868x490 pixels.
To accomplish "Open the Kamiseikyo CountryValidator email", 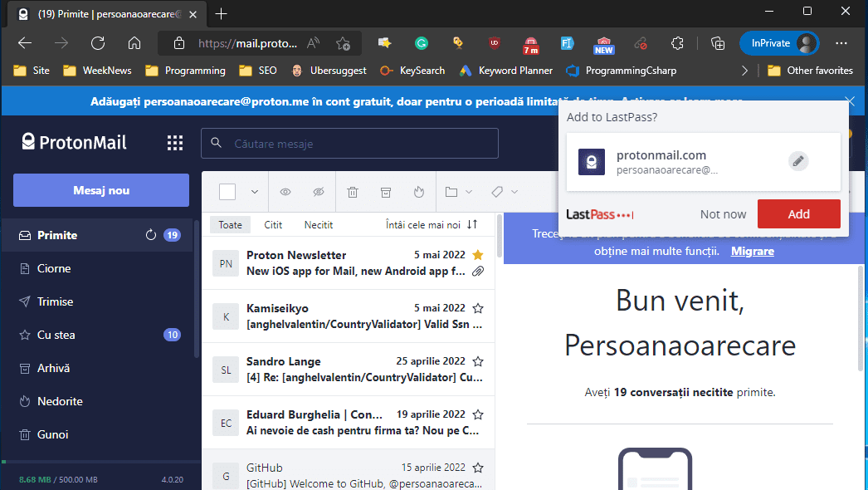I will [349, 316].
